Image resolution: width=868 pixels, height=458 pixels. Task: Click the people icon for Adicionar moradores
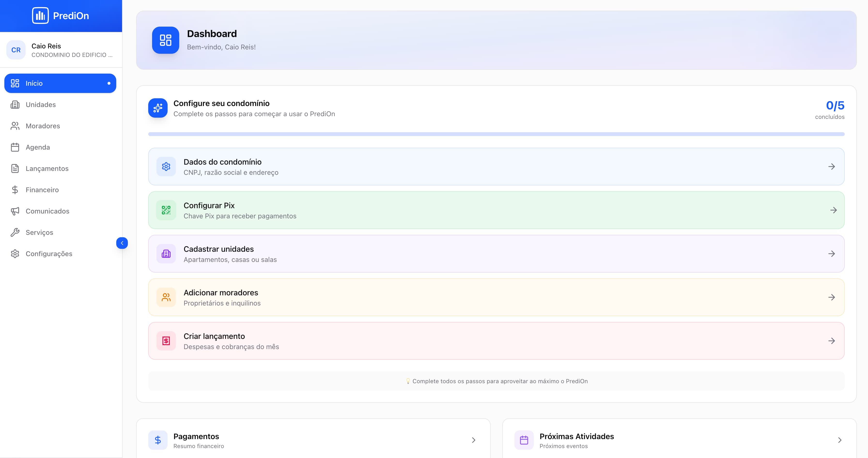pyautogui.click(x=166, y=297)
